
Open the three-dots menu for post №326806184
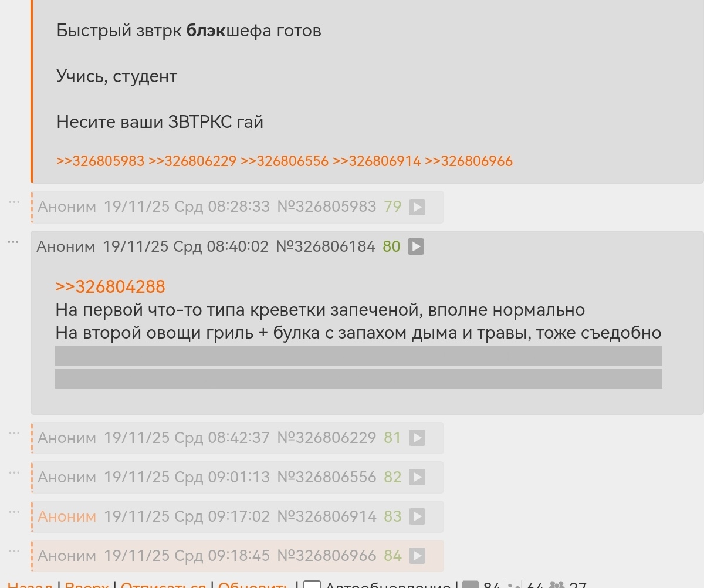13,242
